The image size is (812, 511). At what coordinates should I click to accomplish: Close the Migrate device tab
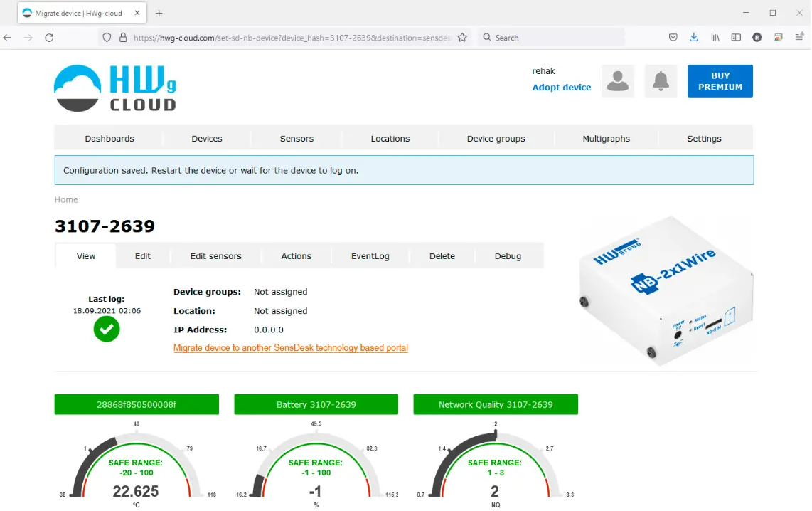137,13
